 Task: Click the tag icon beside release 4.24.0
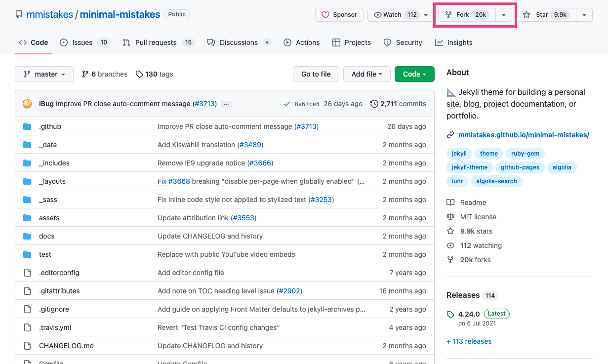click(x=450, y=315)
